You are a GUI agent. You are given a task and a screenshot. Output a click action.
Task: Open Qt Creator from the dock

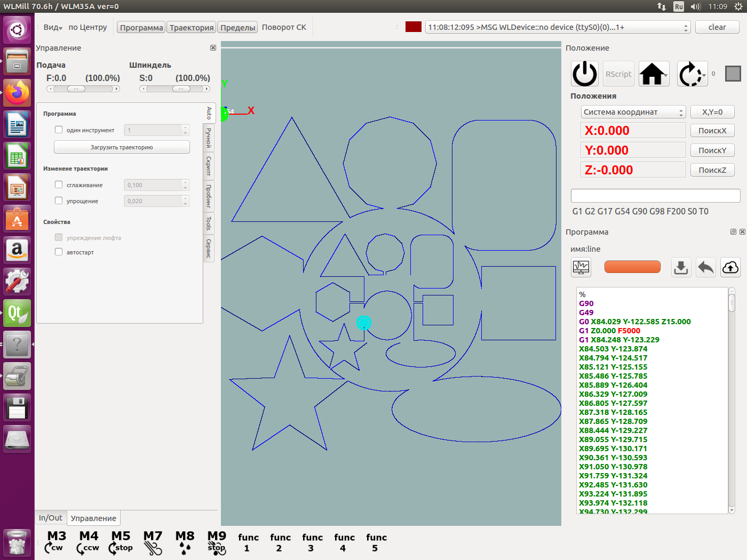pos(17,313)
